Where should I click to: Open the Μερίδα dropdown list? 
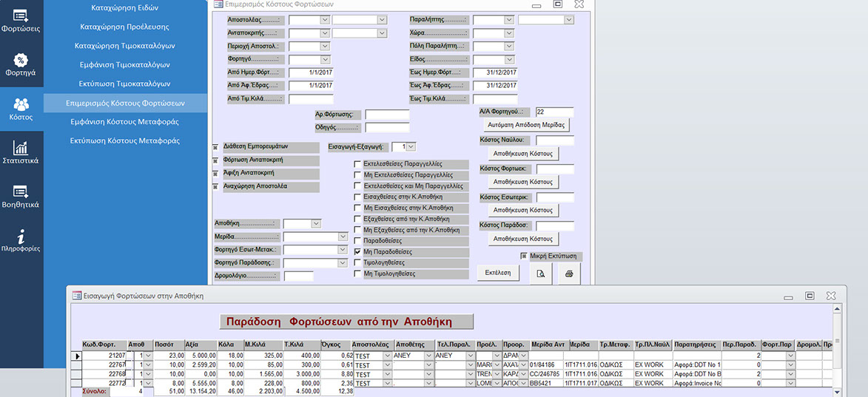click(x=342, y=237)
